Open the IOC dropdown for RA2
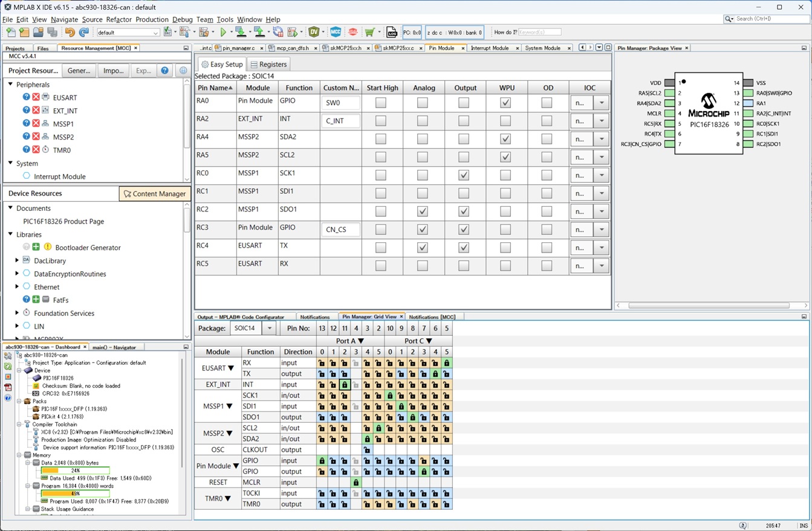The image size is (812, 531). pyautogui.click(x=601, y=121)
